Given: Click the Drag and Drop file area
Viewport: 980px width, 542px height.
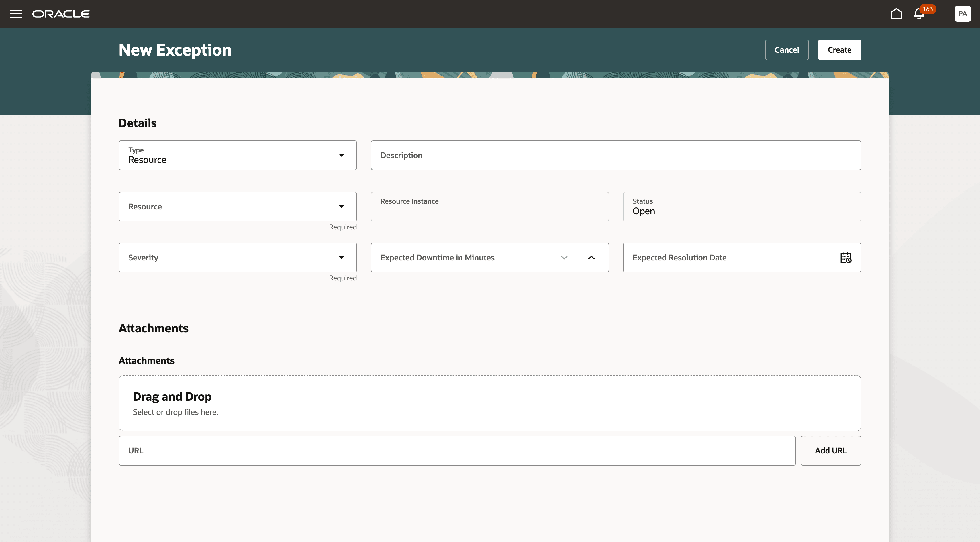Looking at the screenshot, I should tap(490, 403).
